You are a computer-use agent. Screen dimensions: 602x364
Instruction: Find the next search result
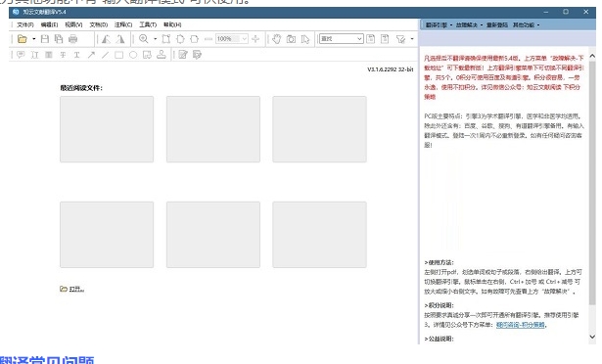(x=385, y=39)
